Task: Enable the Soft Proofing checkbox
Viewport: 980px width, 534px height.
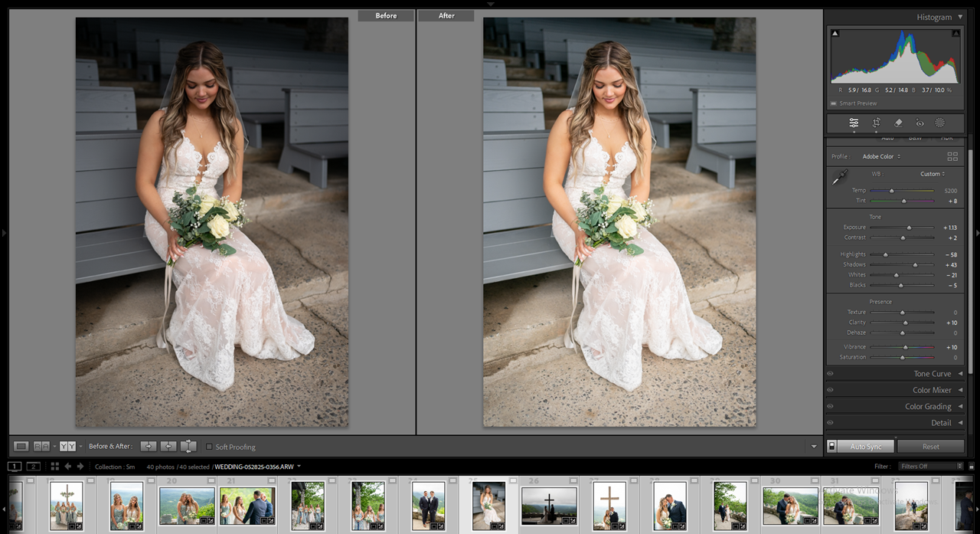Action: (209, 447)
